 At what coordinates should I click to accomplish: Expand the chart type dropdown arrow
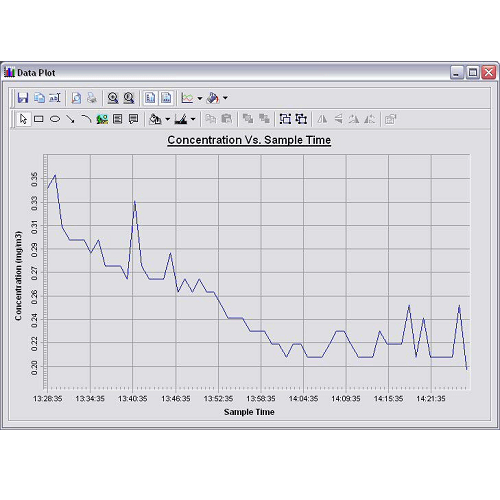(x=200, y=98)
